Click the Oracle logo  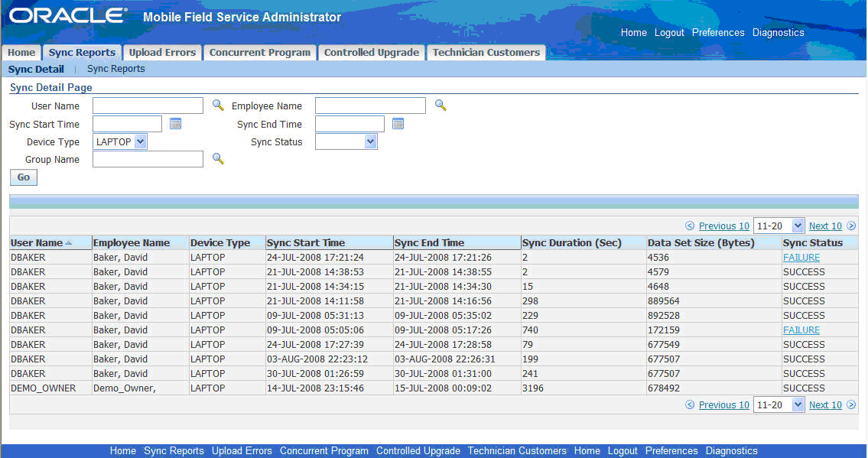[x=68, y=15]
